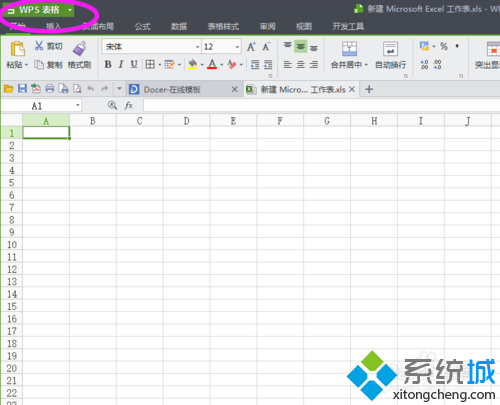The width and height of the screenshot is (500, 405).
Task: Select column D header
Action: click(x=187, y=120)
